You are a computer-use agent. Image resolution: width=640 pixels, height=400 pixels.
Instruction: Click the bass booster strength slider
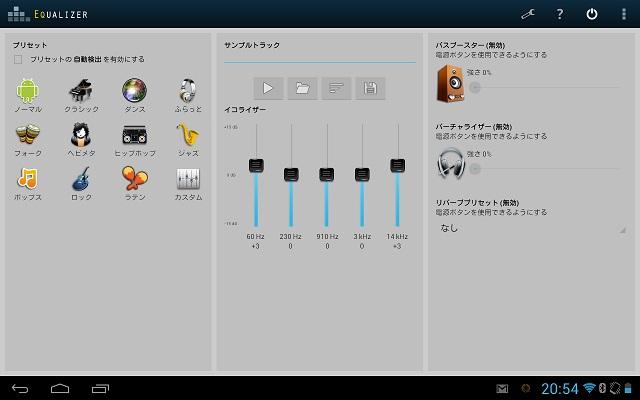click(x=545, y=87)
